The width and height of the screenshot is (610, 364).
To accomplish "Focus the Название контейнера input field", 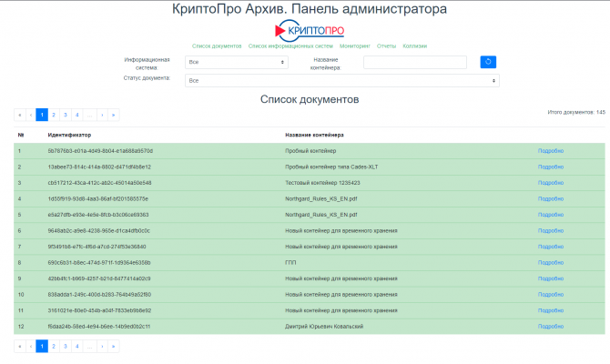I will (415, 62).
